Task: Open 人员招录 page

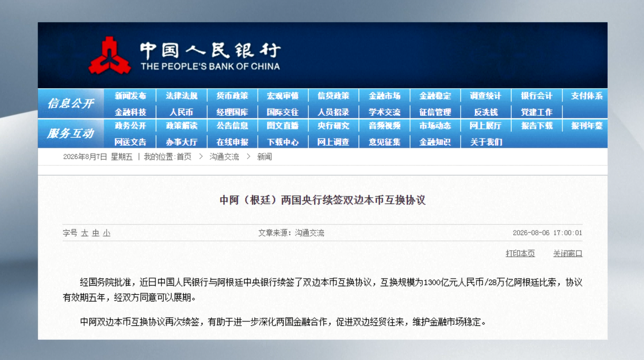Action: click(334, 112)
